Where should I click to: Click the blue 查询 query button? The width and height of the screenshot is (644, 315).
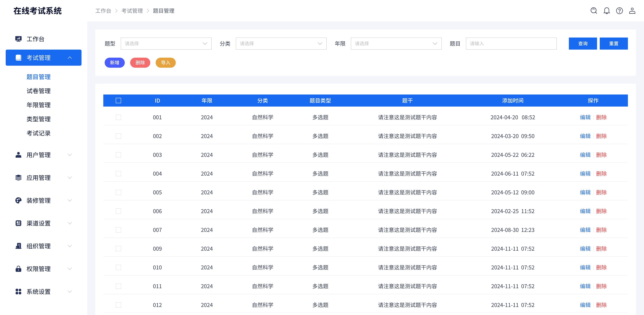pyautogui.click(x=583, y=43)
